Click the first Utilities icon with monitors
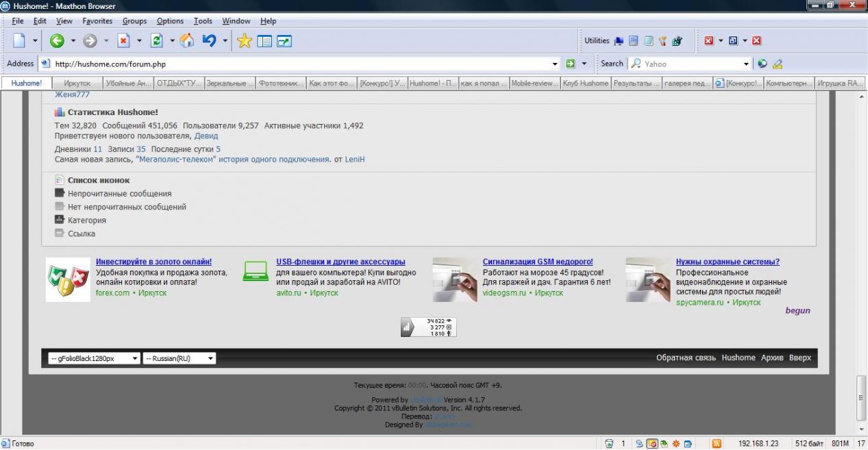This screenshot has width=868, height=450. click(x=619, y=41)
